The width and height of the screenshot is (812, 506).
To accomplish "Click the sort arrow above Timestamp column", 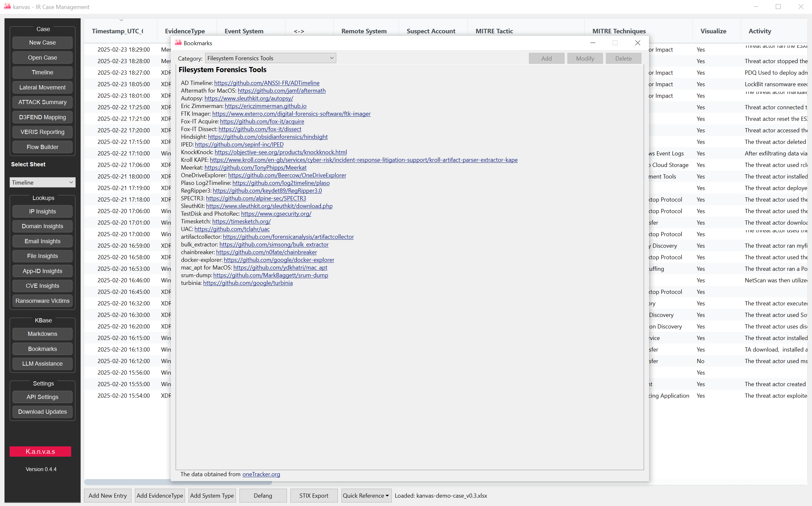I will [121, 20].
